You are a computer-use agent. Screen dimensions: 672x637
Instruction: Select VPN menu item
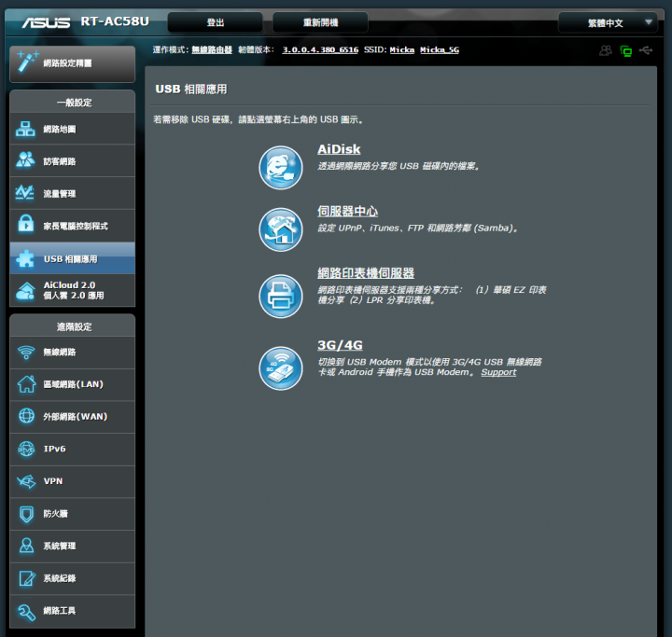[73, 481]
